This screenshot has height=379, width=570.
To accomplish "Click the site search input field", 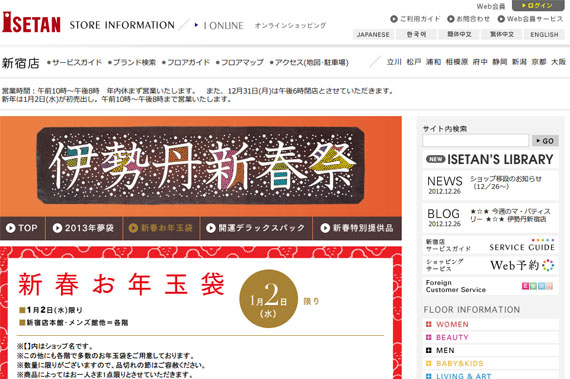I will pyautogui.click(x=475, y=141).
